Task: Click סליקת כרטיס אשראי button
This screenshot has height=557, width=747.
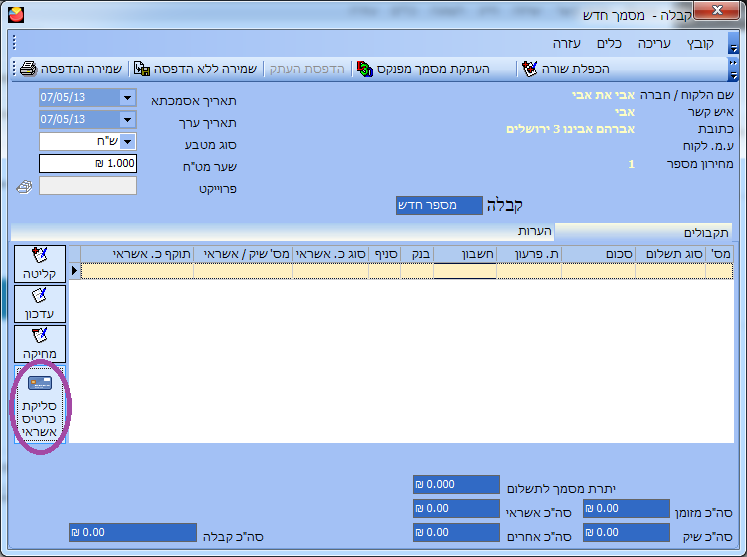Action: pyautogui.click(x=40, y=405)
